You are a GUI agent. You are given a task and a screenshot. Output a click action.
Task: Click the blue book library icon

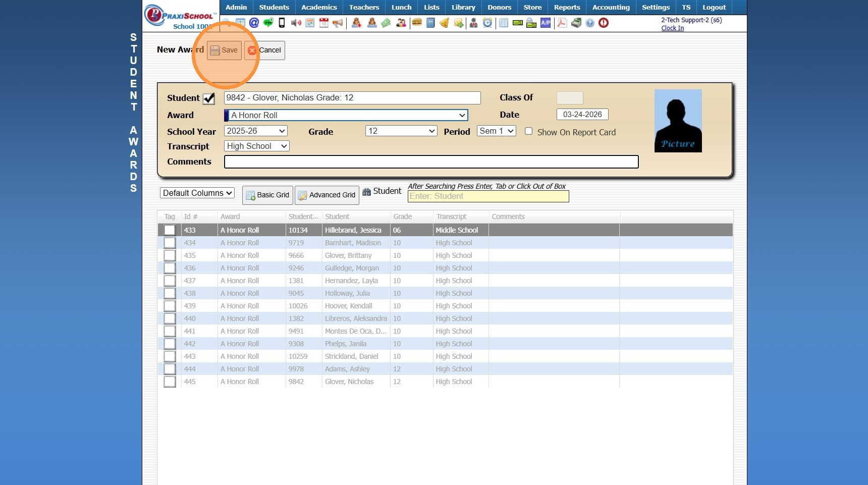[430, 23]
